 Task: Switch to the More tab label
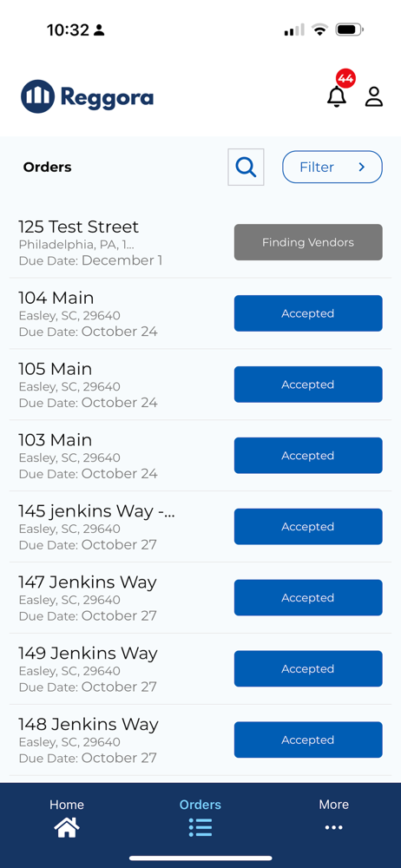point(333,805)
